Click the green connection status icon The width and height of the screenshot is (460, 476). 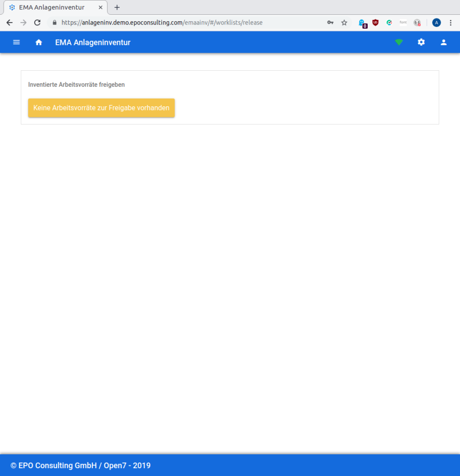point(399,42)
